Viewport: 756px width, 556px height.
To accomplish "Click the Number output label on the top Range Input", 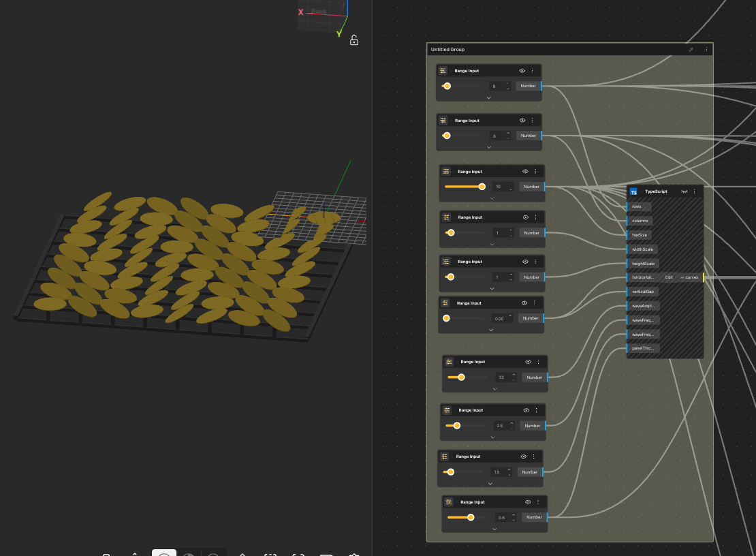I will pos(528,86).
